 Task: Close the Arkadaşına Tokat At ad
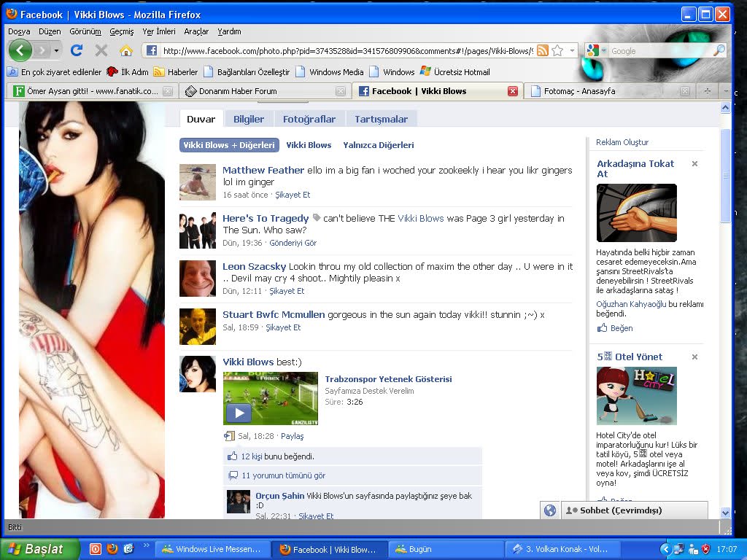pos(694,164)
